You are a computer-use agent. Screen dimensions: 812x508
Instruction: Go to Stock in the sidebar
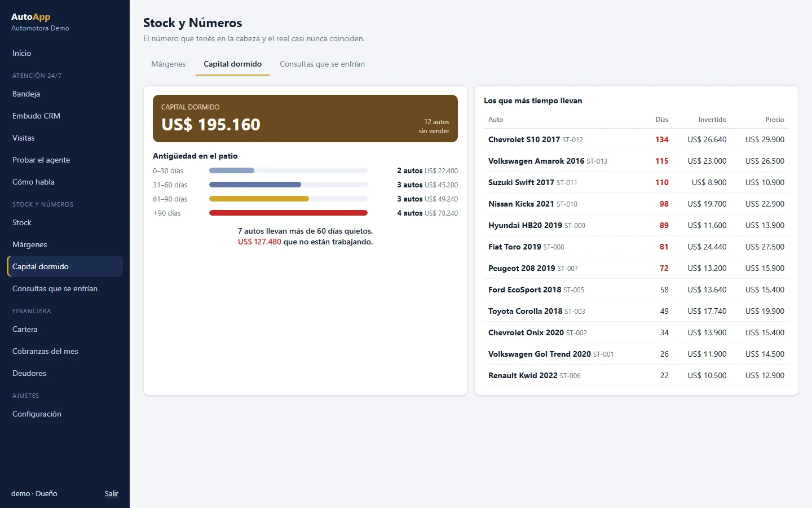(x=65, y=222)
